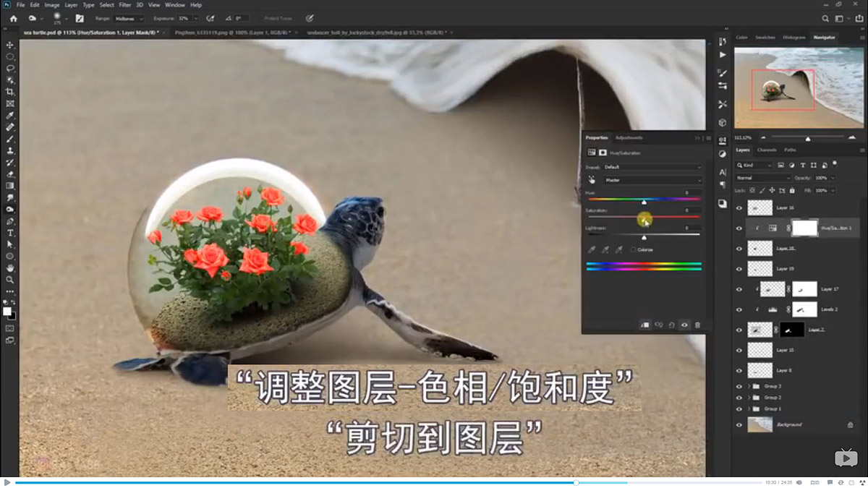Switch to the Channels tab
868x488 pixels.
[x=765, y=150]
